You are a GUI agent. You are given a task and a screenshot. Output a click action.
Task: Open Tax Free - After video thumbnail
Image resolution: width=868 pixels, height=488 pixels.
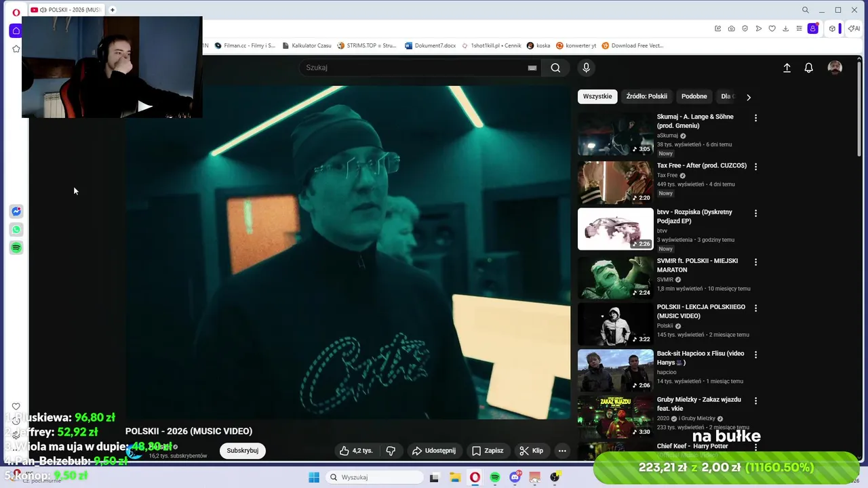click(616, 182)
